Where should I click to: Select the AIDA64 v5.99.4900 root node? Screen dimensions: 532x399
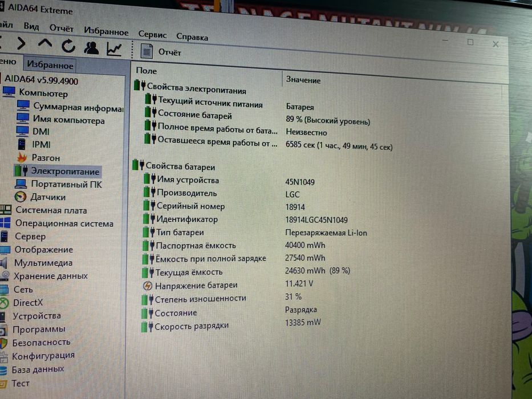click(41, 80)
